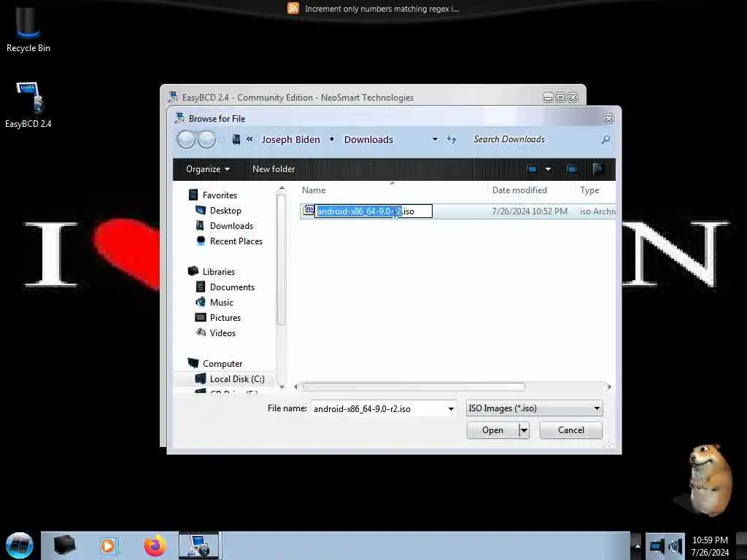Open Firefox from the taskbar
The image size is (747, 560).
[155, 545]
